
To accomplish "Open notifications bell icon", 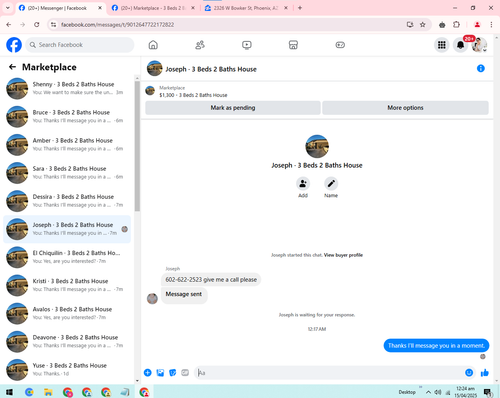I will (460, 45).
